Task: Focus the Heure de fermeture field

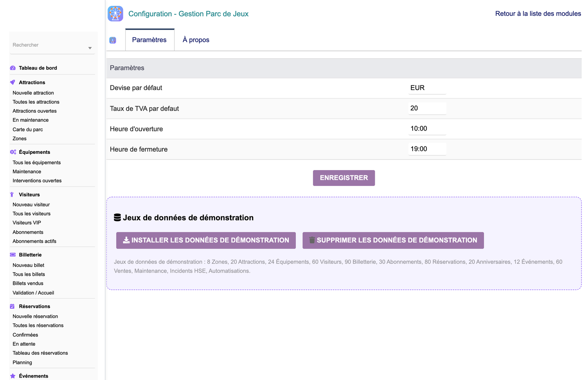Action: tap(427, 149)
